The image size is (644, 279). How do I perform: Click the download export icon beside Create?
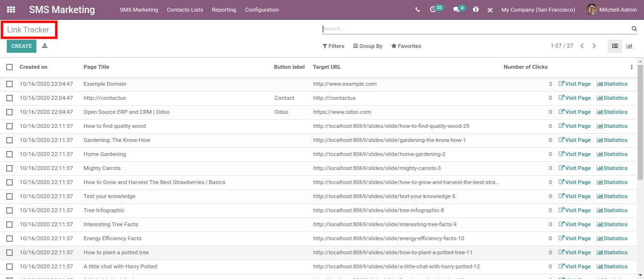click(x=45, y=46)
